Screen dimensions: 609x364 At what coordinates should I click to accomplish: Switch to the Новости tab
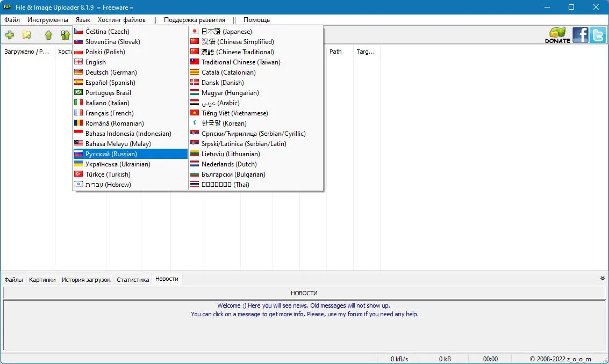pyautogui.click(x=167, y=279)
